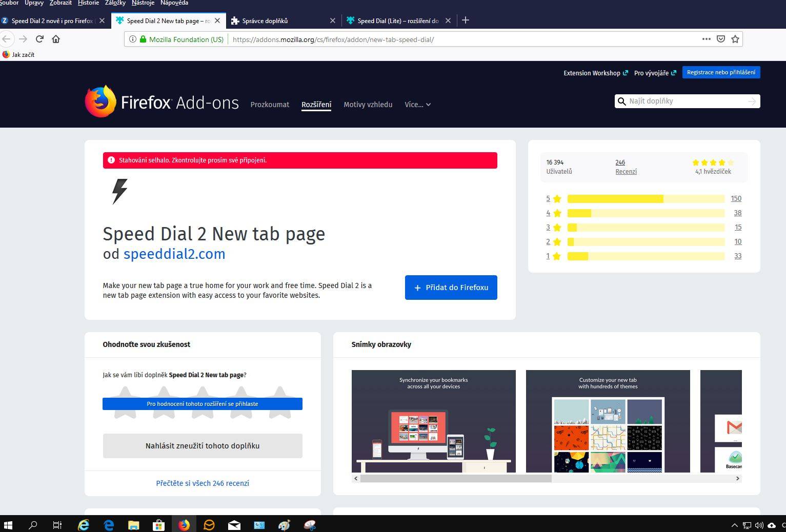This screenshot has height=532, width=786.
Task: Launch Internet Explorer from the taskbar
Action: (x=83, y=525)
